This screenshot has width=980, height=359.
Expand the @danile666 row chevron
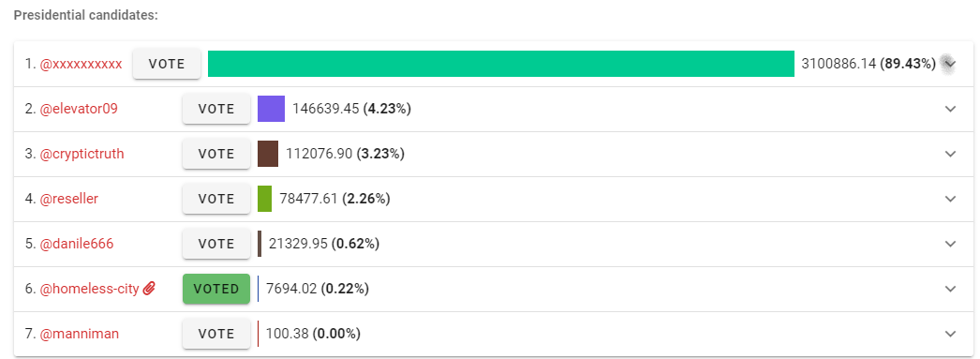pos(950,244)
